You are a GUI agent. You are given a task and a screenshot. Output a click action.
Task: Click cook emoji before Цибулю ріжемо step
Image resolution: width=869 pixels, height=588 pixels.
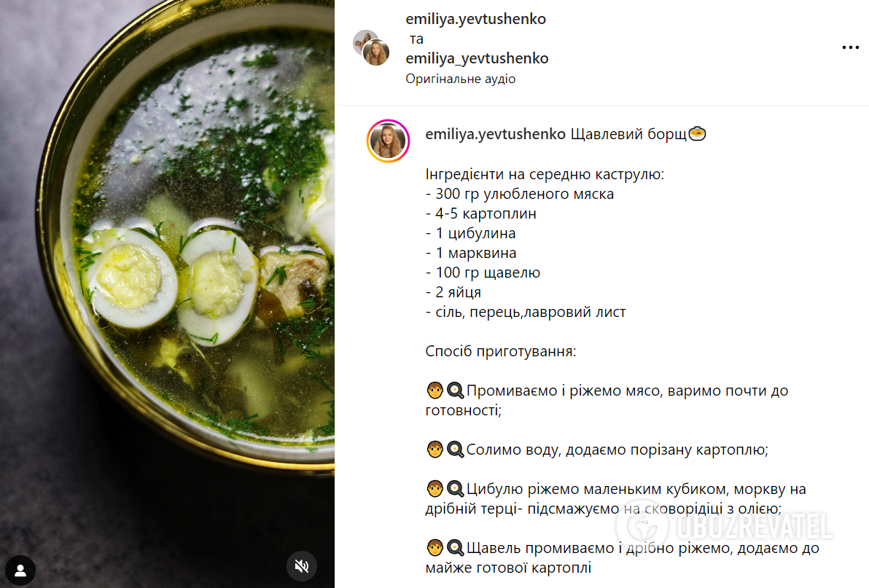coord(434,489)
